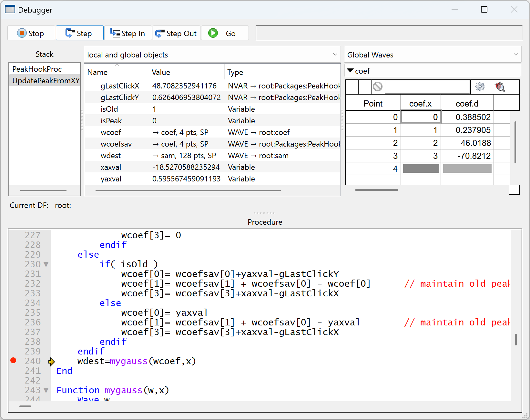Collapse the code fold at line 230
The image size is (530, 420).
[46, 264]
